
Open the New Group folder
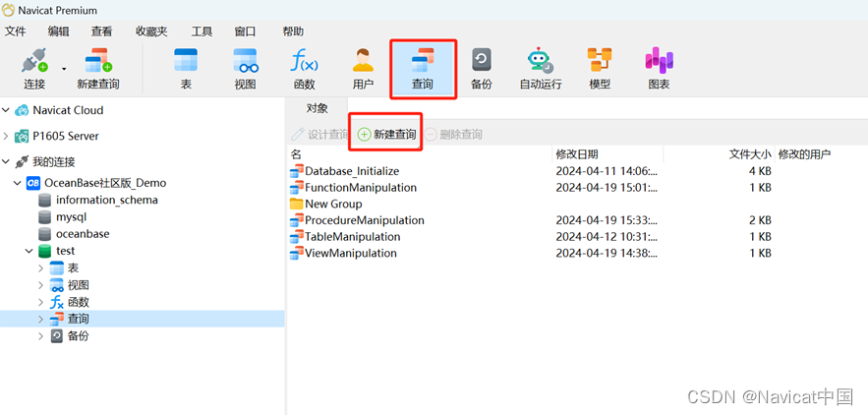point(333,204)
